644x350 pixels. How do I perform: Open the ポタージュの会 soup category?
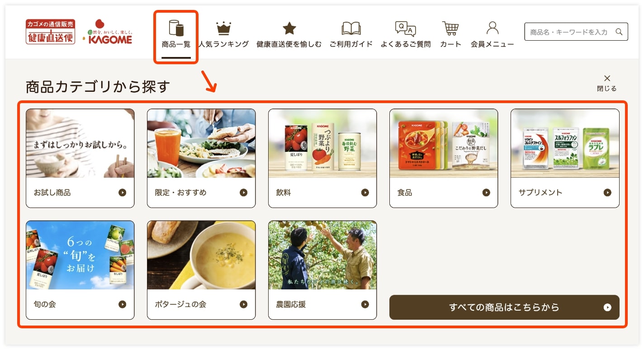pos(201,270)
